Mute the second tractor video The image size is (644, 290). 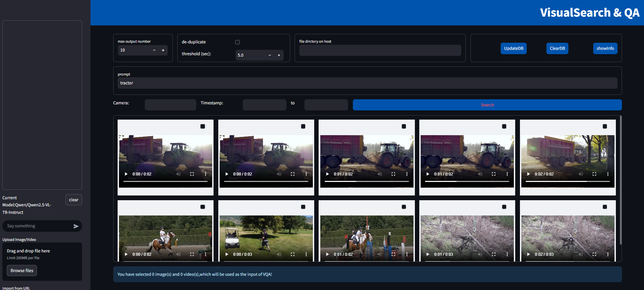pos(279,174)
